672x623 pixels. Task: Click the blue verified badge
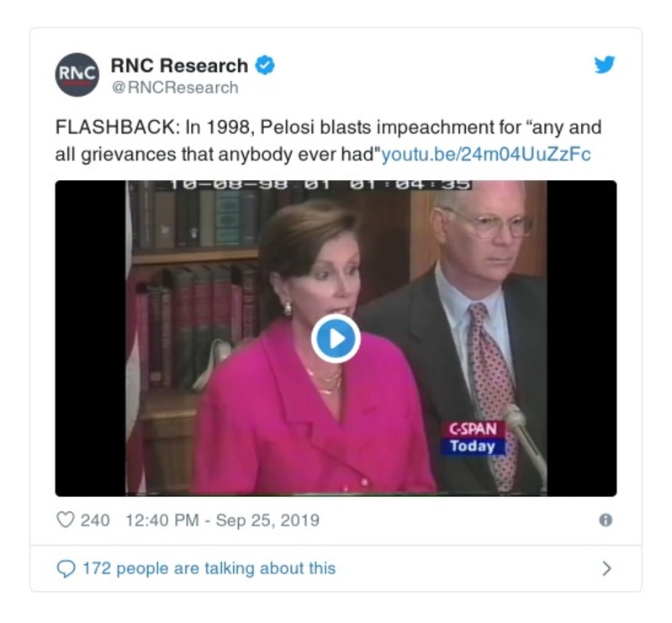(x=265, y=65)
